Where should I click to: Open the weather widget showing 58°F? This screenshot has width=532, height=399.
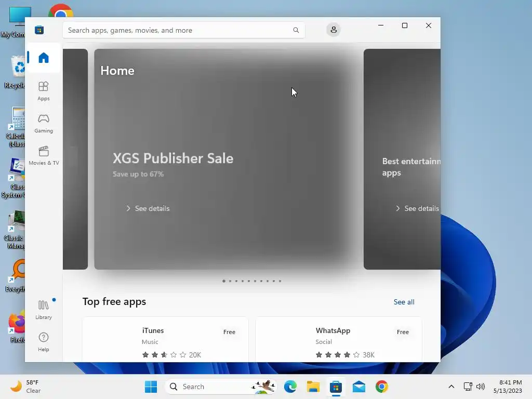click(25, 387)
